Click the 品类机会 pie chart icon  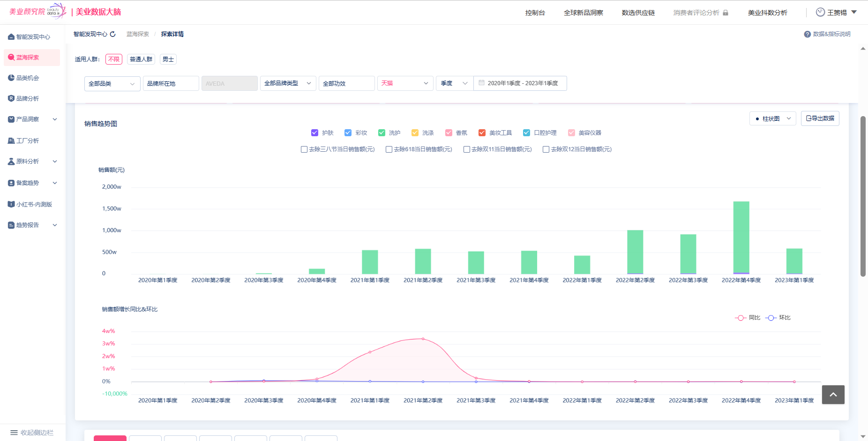point(11,78)
